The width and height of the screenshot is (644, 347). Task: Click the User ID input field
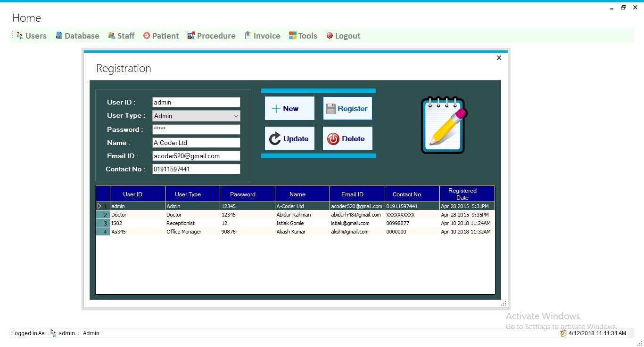(196, 102)
